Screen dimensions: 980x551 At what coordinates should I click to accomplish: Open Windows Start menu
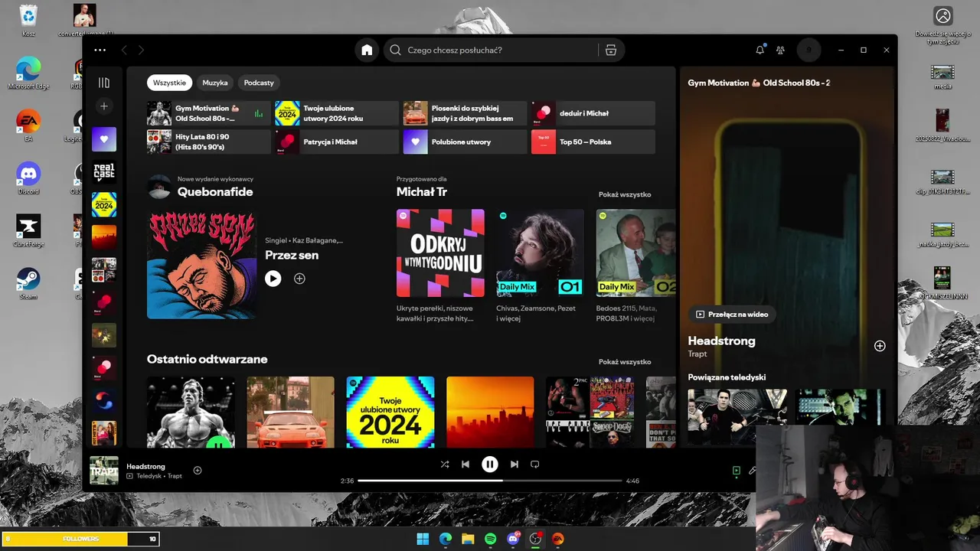tap(423, 539)
